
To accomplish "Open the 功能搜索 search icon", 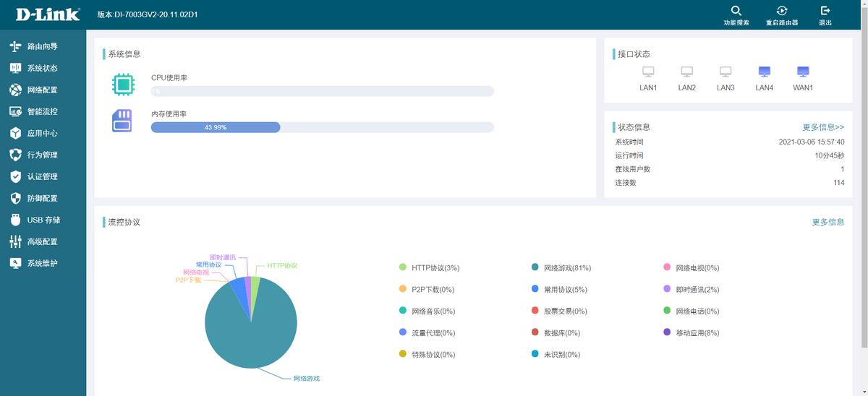I will click(736, 11).
